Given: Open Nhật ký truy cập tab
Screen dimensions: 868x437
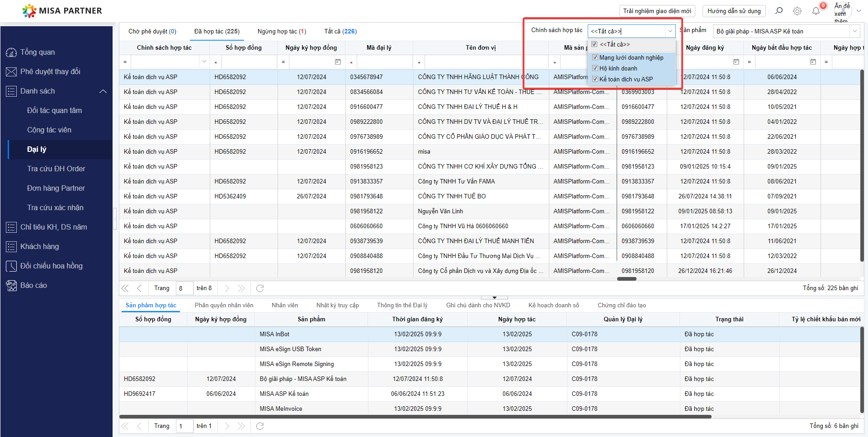Looking at the screenshot, I should [338, 305].
